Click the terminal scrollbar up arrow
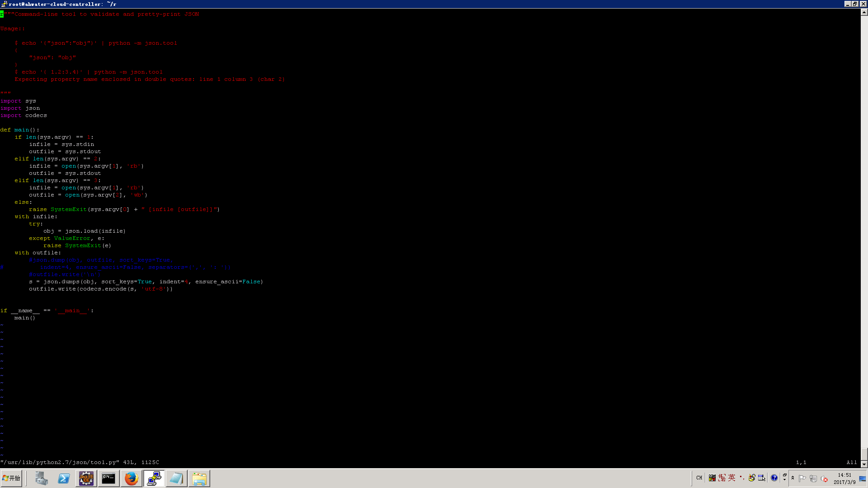The height and width of the screenshot is (488, 868). pos(864,13)
